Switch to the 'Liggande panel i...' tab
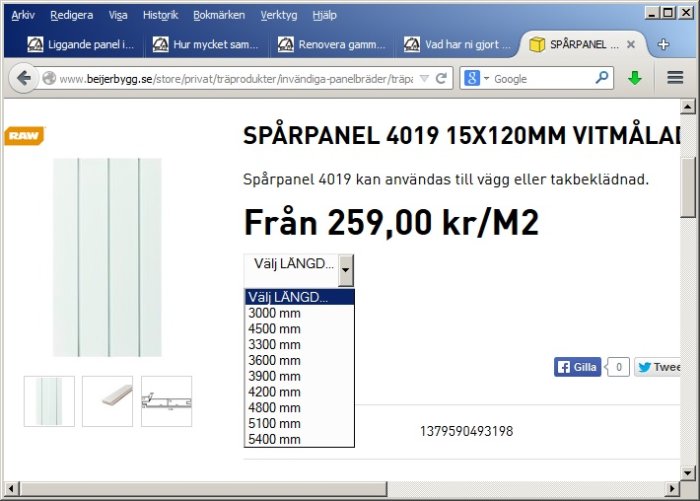The height and width of the screenshot is (501, 700). coord(80,44)
